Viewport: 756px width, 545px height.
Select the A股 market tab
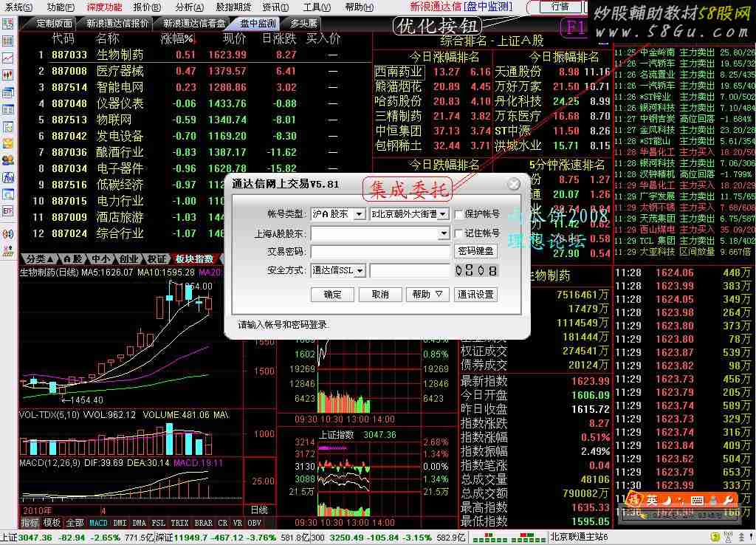click(x=73, y=259)
